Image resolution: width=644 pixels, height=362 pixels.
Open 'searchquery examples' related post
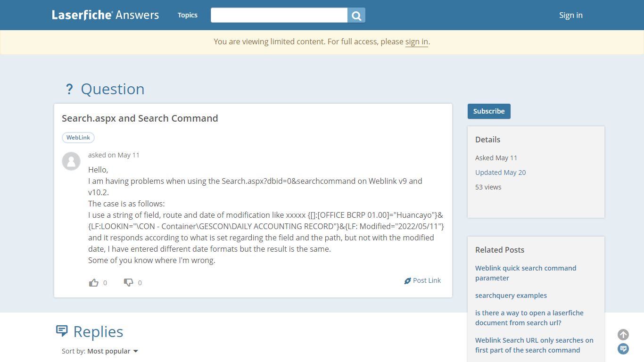[x=511, y=296]
